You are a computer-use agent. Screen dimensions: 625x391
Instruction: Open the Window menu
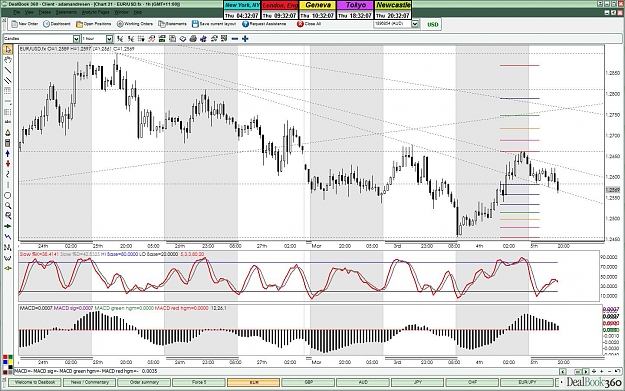[x=122, y=12]
